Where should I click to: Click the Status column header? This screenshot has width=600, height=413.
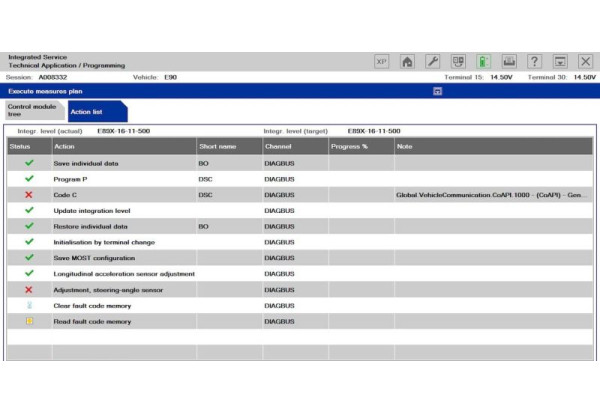coord(21,146)
